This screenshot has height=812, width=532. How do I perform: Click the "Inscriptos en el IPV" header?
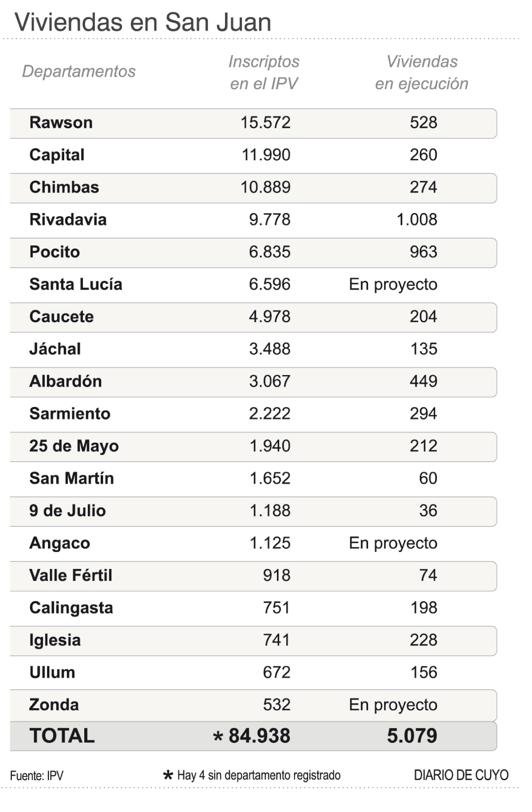point(264,72)
